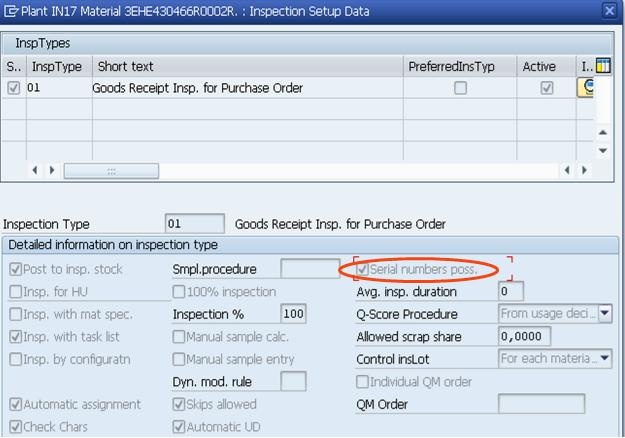The height and width of the screenshot is (438, 625).
Task: Click 'Detailed information on inspection type' header
Action: click(113, 245)
